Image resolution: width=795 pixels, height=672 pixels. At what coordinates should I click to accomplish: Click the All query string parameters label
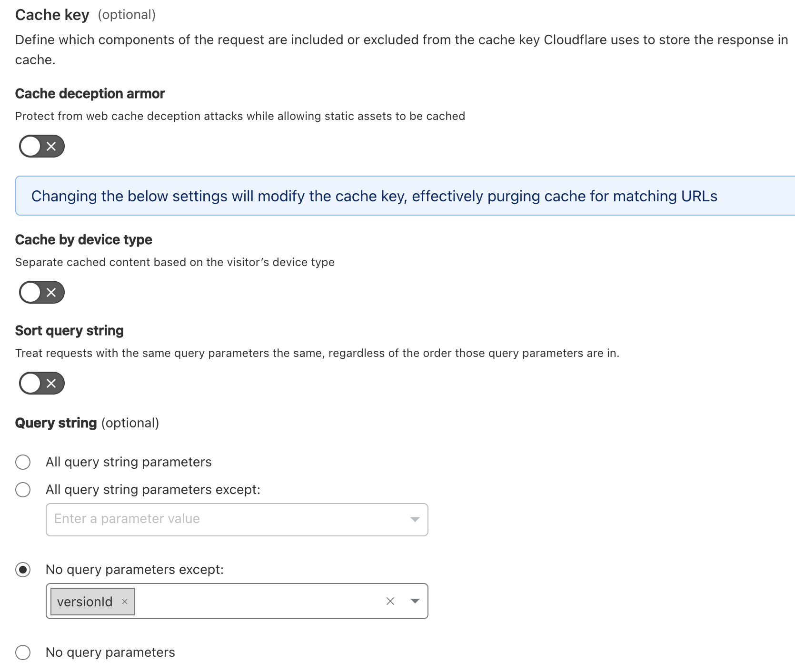click(x=129, y=462)
